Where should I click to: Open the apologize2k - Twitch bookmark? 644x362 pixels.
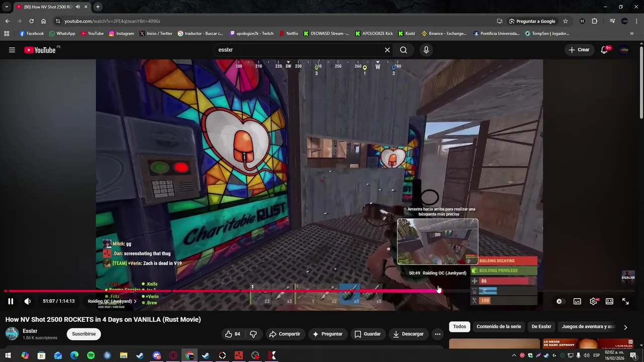click(252, 34)
